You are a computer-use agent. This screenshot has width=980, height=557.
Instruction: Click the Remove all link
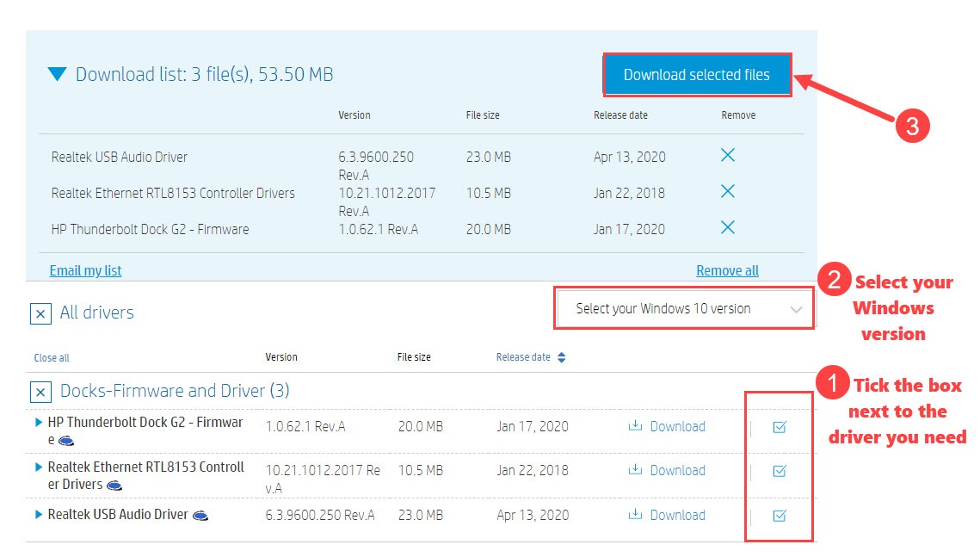tap(727, 270)
